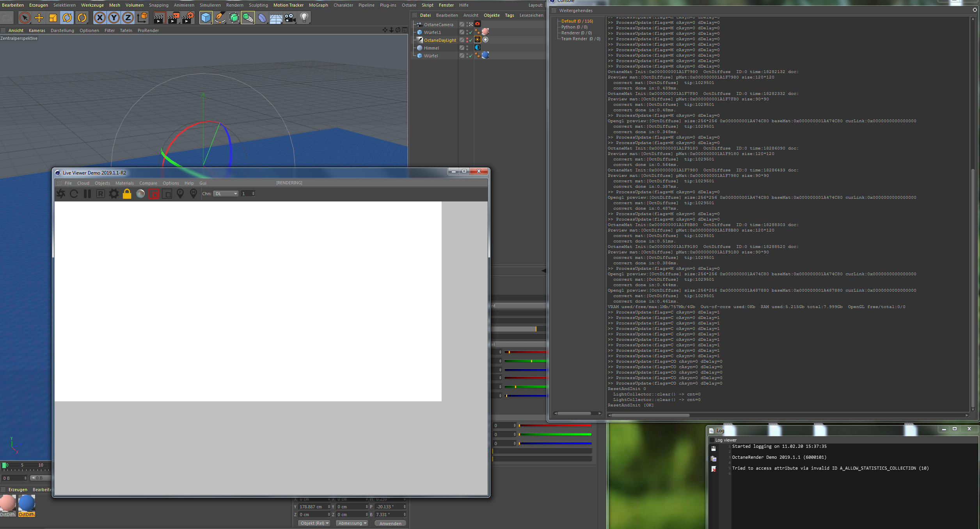Open the Chn DL channel dropdown

(226, 194)
